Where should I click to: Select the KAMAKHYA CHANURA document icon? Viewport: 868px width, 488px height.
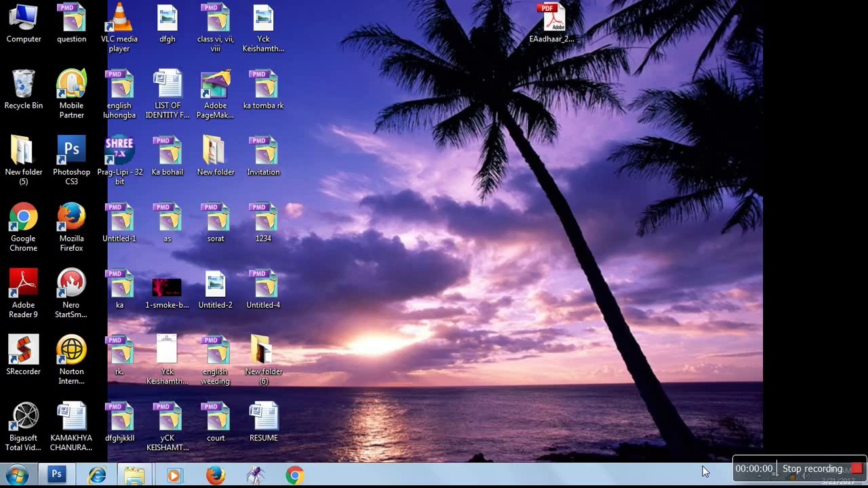71,426
